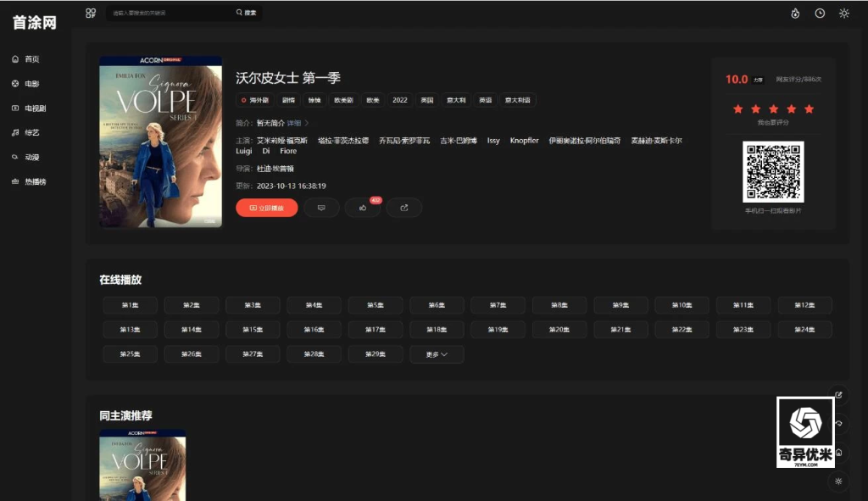Play episode 第12集

coord(804,305)
